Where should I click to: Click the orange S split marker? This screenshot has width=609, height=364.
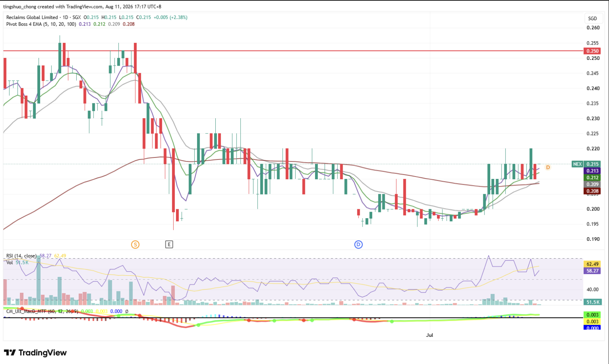coord(135,244)
